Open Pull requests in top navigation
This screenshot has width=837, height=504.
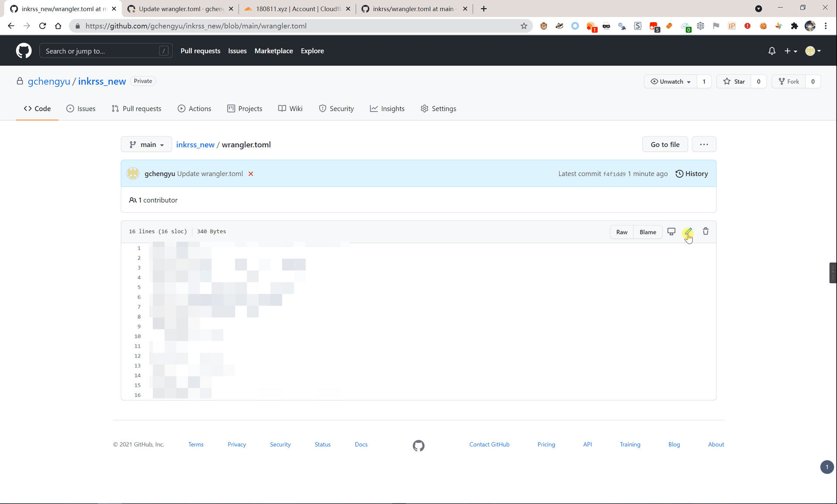(x=201, y=51)
